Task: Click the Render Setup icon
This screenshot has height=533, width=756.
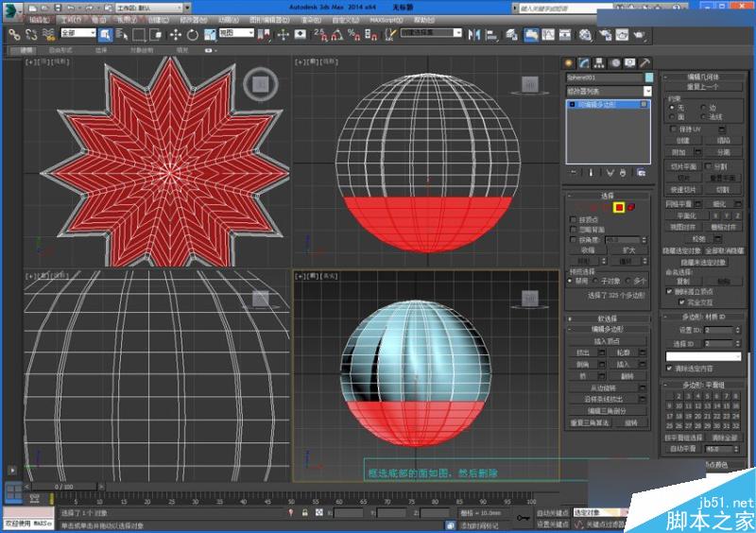Action: [605, 35]
